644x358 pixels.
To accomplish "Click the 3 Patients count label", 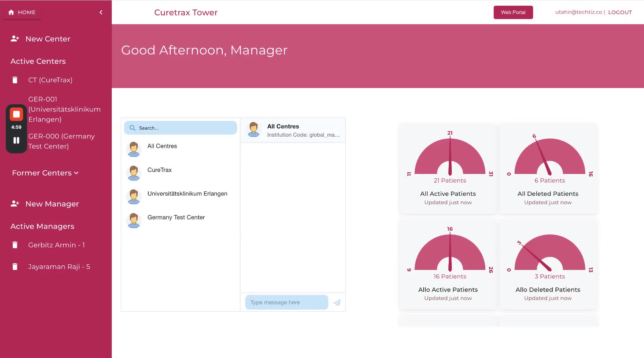I will [550, 276].
